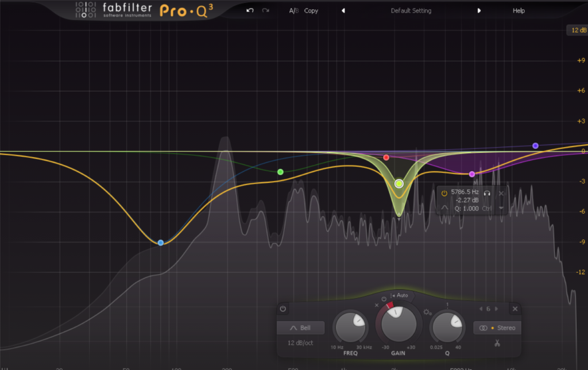The height and width of the screenshot is (370, 588).
Task: Click the linked circles stereo icon
Action: point(483,328)
